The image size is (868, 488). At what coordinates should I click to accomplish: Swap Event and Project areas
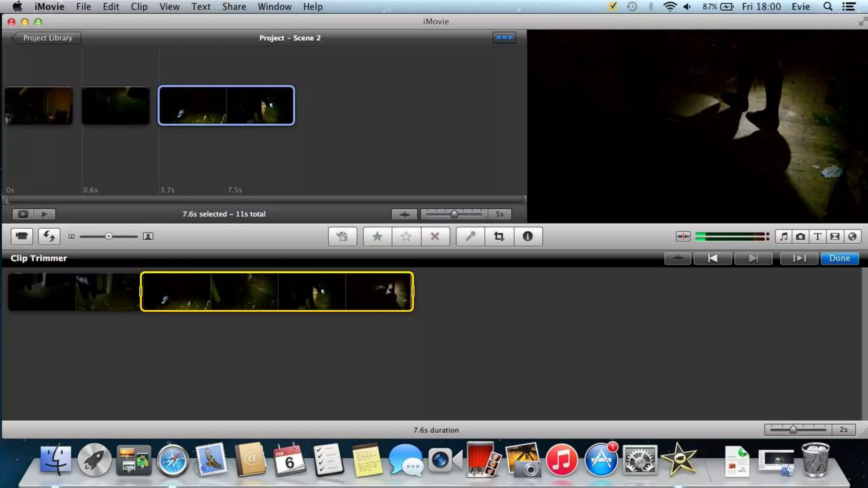point(49,236)
